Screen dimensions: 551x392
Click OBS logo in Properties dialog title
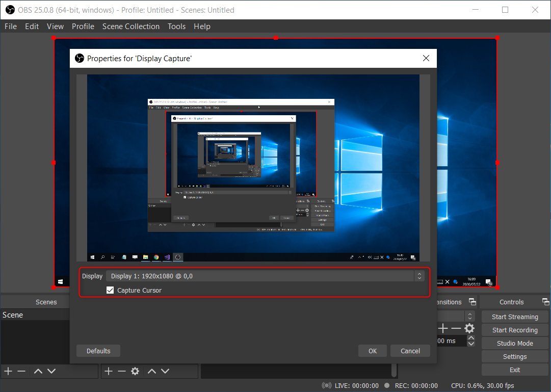click(x=80, y=58)
